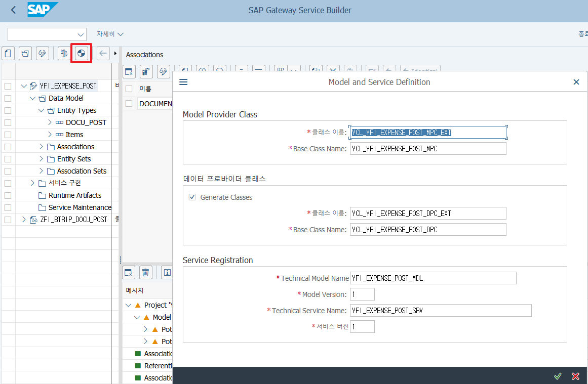Check the Entity Types row checkbox
The width and height of the screenshot is (588, 384).
coord(8,110)
